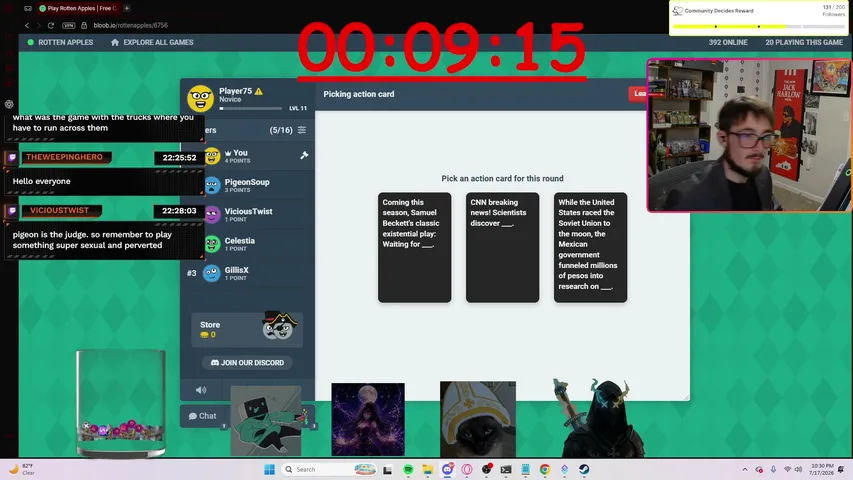Open the Chat panel
853x480 pixels.
coord(202,416)
